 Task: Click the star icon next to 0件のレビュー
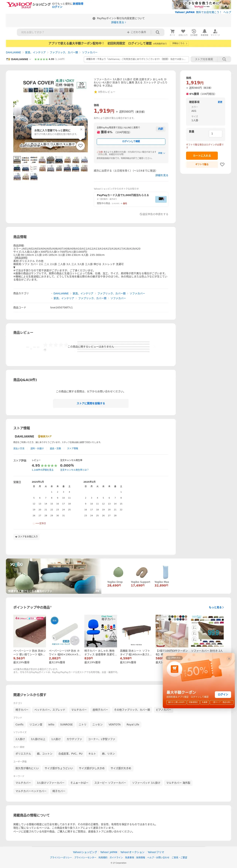[x=95, y=92]
